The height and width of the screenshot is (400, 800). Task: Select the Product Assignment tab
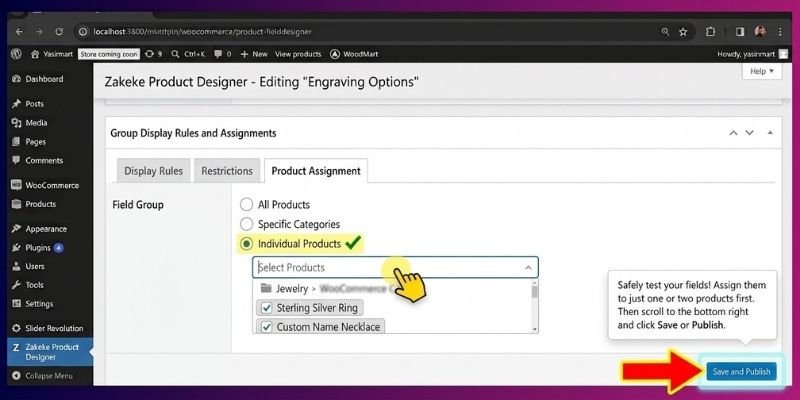316,171
